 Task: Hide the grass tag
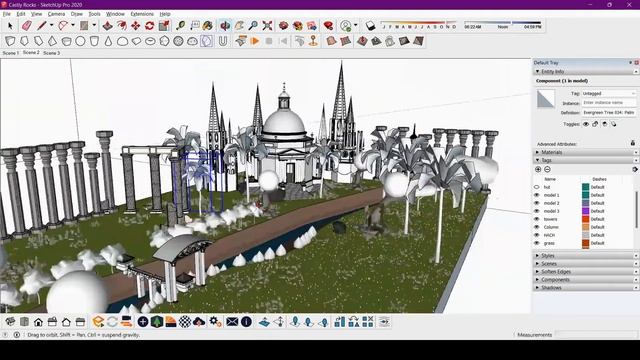tap(537, 243)
